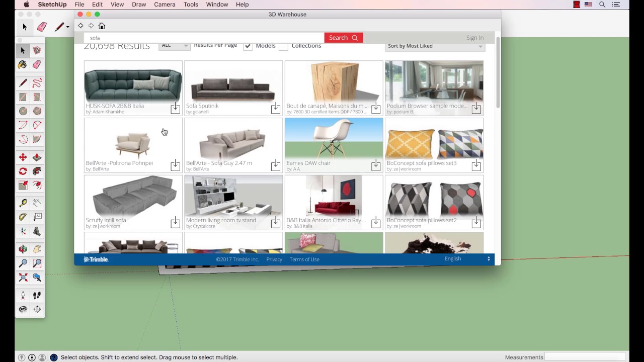Image resolution: width=644 pixels, height=362 pixels.
Task: Click the red Search button
Action: 344,38
